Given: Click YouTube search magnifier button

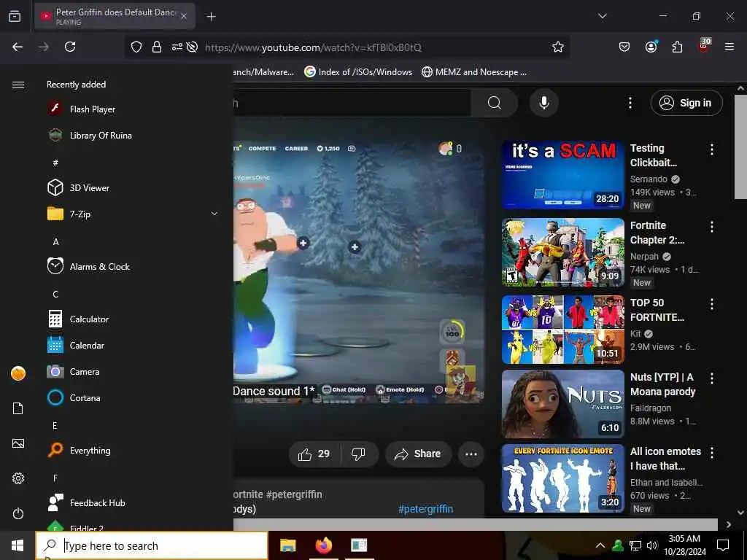Looking at the screenshot, I should [x=495, y=103].
